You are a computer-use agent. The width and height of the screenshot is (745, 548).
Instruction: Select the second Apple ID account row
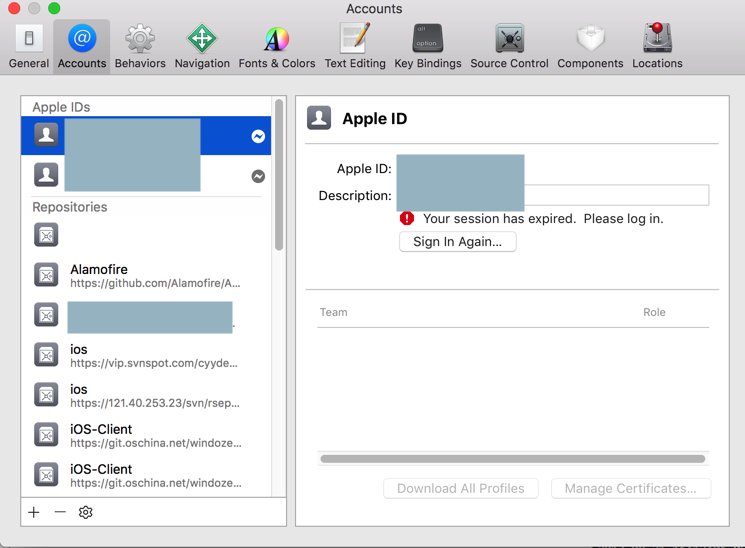click(x=146, y=175)
